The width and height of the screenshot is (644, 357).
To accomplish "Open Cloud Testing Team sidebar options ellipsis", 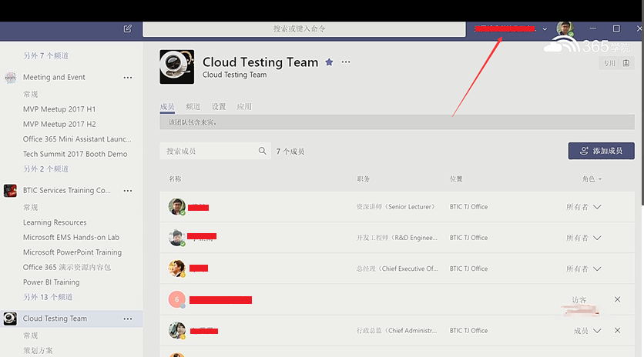I will pos(128,319).
